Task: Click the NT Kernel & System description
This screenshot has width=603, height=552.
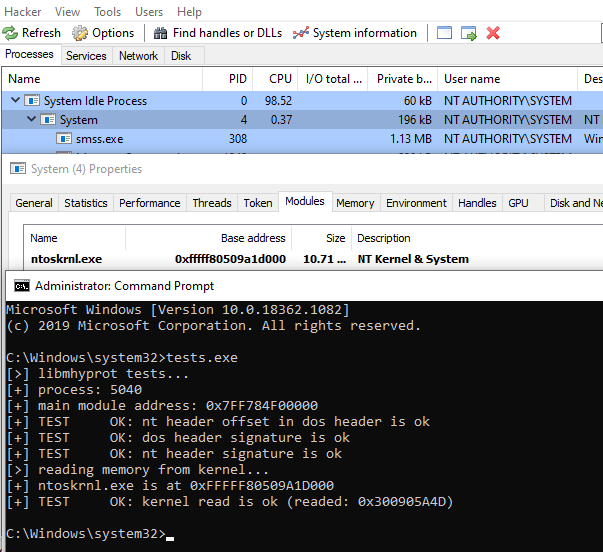Action: point(413,259)
